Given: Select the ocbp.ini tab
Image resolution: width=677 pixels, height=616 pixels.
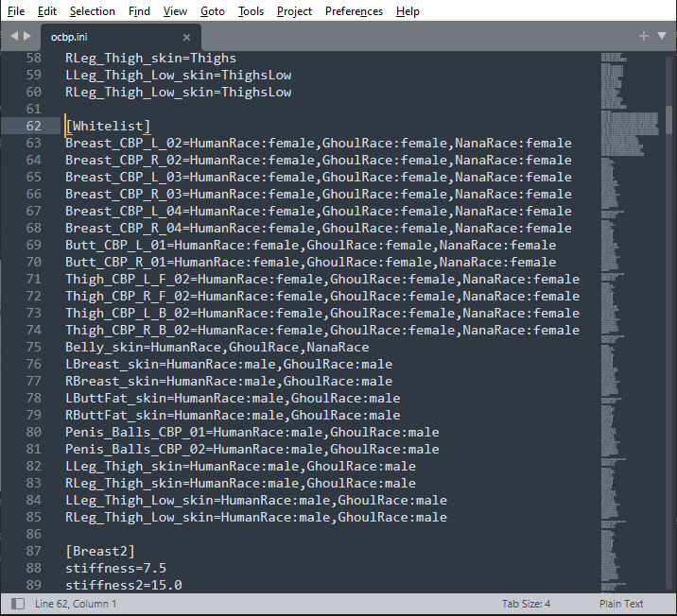Looking at the screenshot, I should [121, 37].
